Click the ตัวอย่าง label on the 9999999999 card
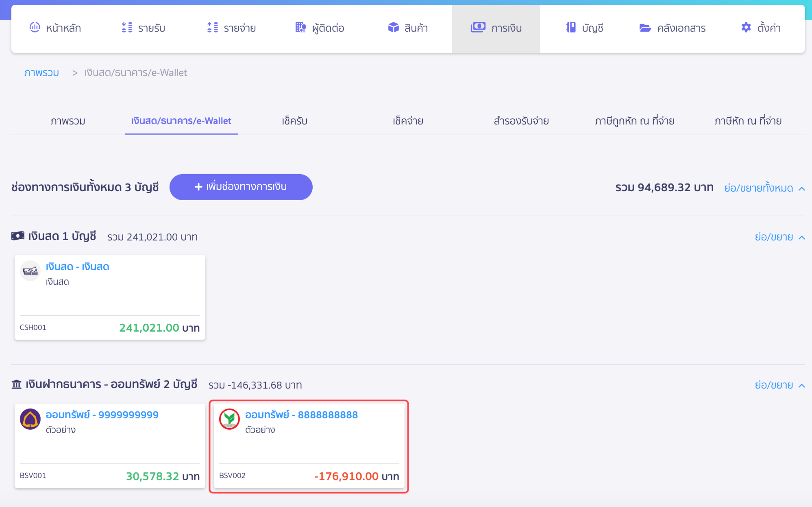 pyautogui.click(x=61, y=430)
